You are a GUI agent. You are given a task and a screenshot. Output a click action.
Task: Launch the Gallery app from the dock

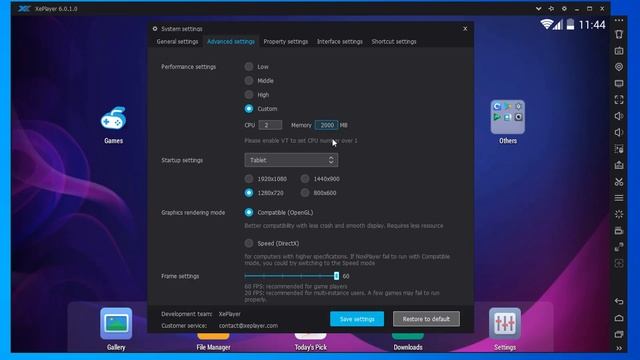point(116,329)
